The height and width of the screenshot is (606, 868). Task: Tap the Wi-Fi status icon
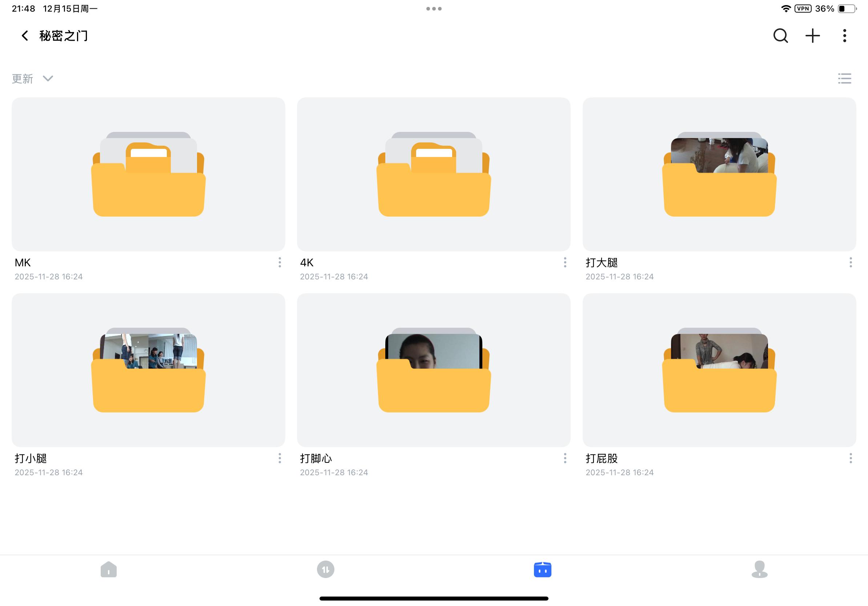(x=785, y=9)
